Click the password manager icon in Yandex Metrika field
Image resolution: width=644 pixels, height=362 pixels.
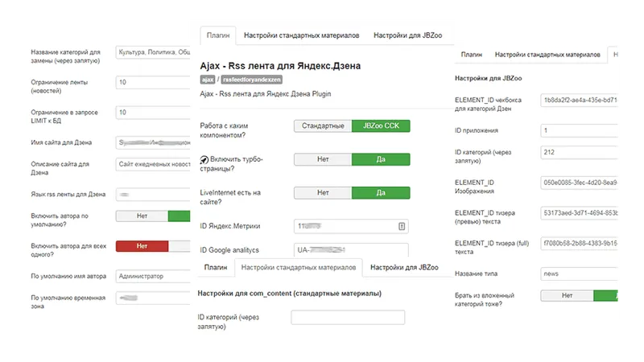click(402, 226)
